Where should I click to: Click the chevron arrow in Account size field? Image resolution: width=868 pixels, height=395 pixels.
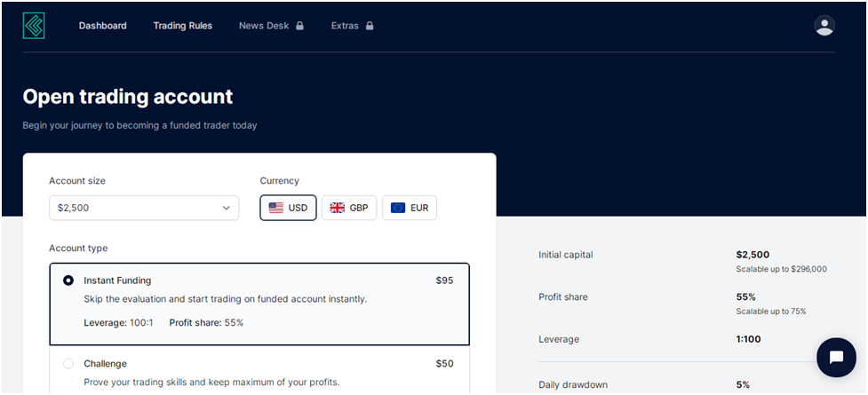tap(226, 208)
